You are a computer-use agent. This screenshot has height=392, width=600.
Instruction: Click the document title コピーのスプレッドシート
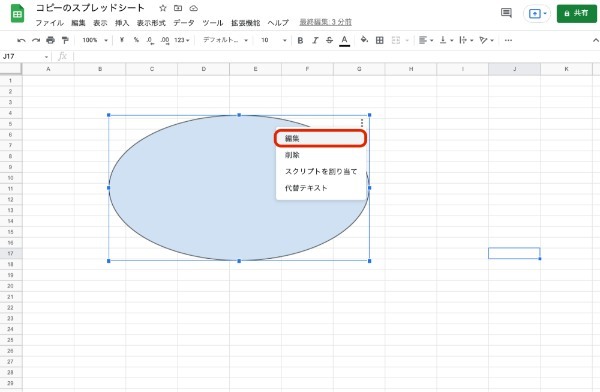pos(90,8)
